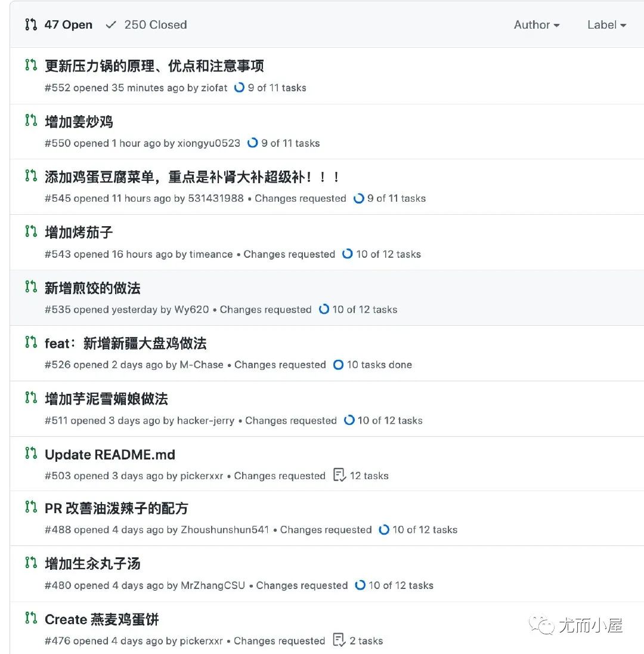The height and width of the screenshot is (654, 644).
Task: Open author MrZhangCSU's link
Action: tap(213, 585)
